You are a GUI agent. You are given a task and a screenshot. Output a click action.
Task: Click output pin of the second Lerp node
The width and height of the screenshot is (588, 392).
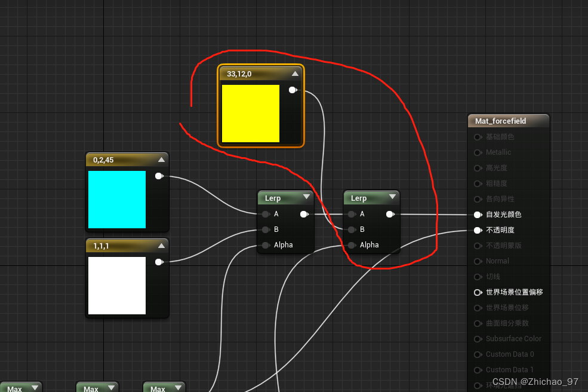[390, 214]
